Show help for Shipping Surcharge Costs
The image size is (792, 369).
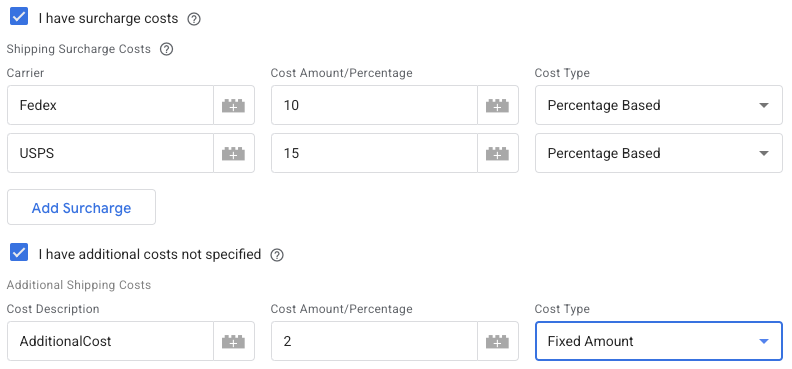[x=166, y=49]
